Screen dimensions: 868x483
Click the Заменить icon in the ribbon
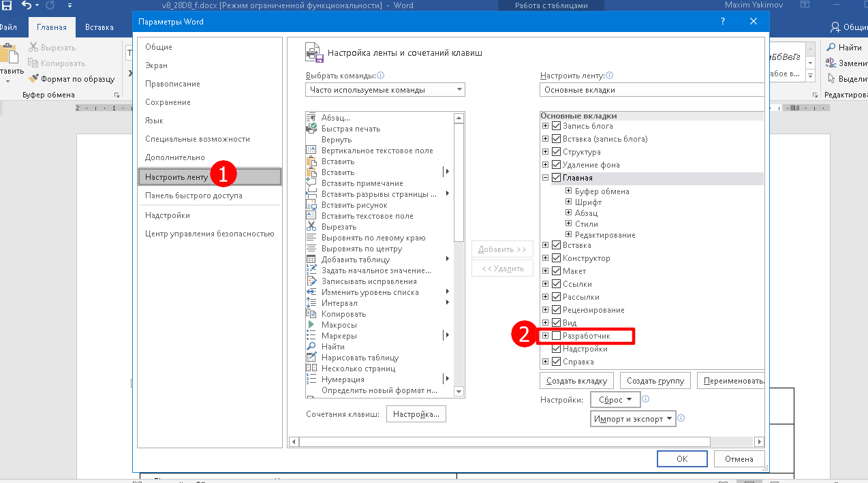[831, 63]
